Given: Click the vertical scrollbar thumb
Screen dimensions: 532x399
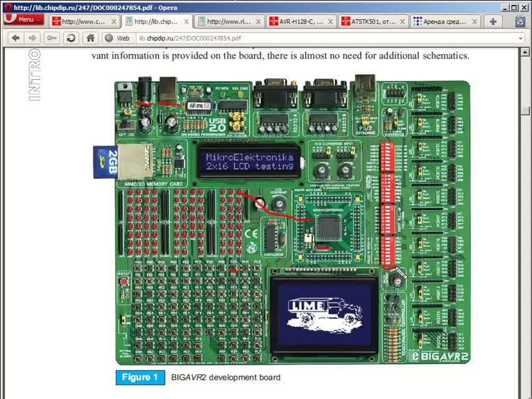Looking at the screenshot, I should point(525,110).
